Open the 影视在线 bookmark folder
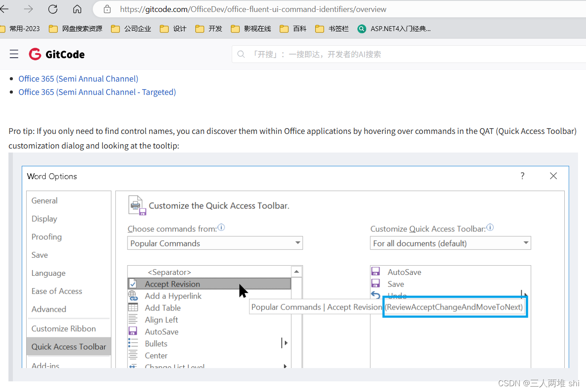Screen dimensions: 586x392 251,29
